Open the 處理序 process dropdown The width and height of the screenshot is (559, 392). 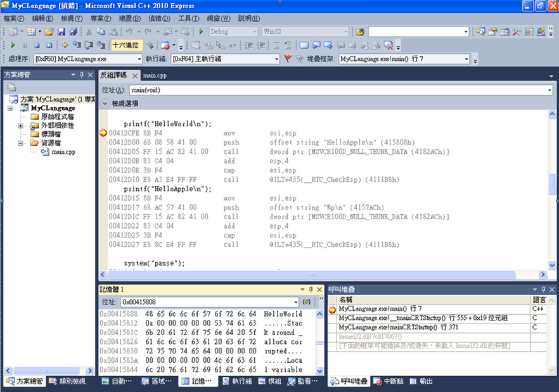coord(139,59)
